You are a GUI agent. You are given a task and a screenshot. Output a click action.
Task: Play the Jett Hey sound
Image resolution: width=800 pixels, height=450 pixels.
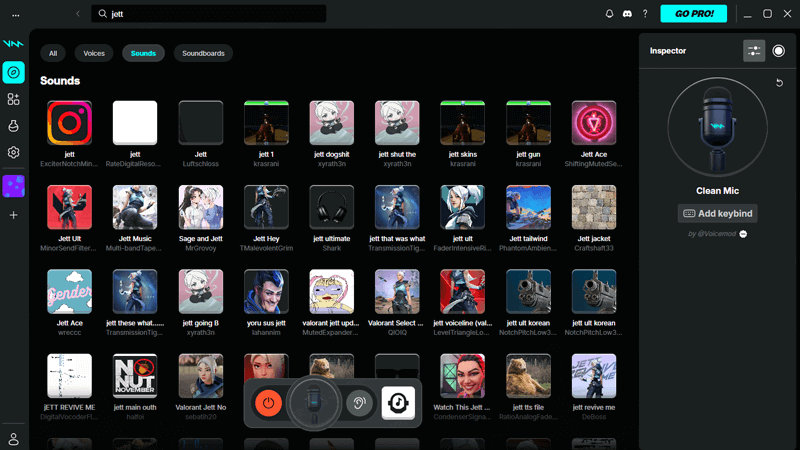tap(266, 207)
